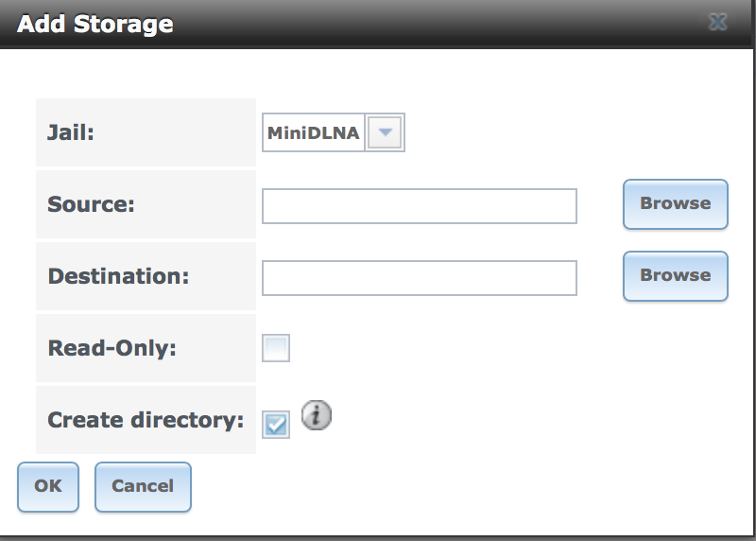Browse for a Source path
Viewport: 756px width, 541px height.
[676, 204]
